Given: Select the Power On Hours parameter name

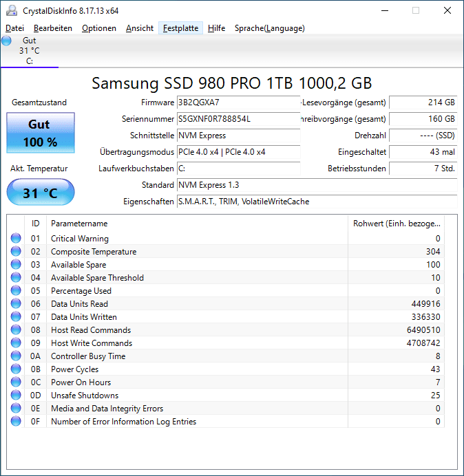Looking at the screenshot, I should click(81, 382).
